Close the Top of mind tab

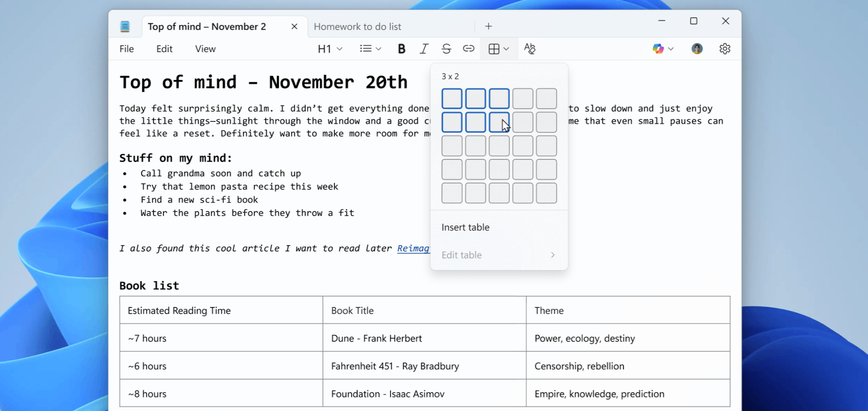pyautogui.click(x=295, y=26)
